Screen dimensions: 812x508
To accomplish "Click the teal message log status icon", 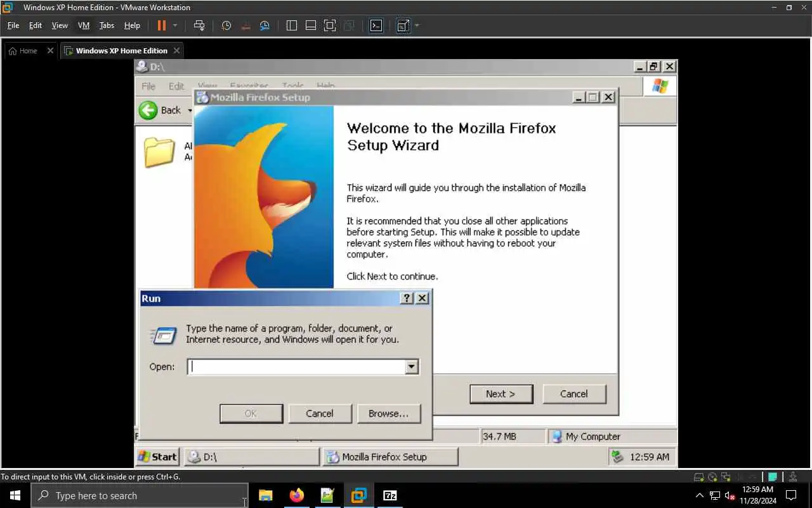I will 773,477.
